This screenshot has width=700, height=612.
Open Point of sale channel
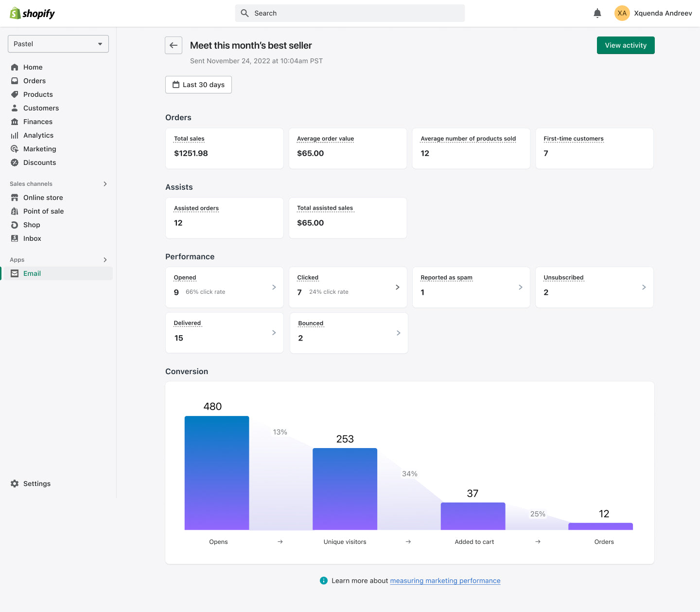pos(43,211)
